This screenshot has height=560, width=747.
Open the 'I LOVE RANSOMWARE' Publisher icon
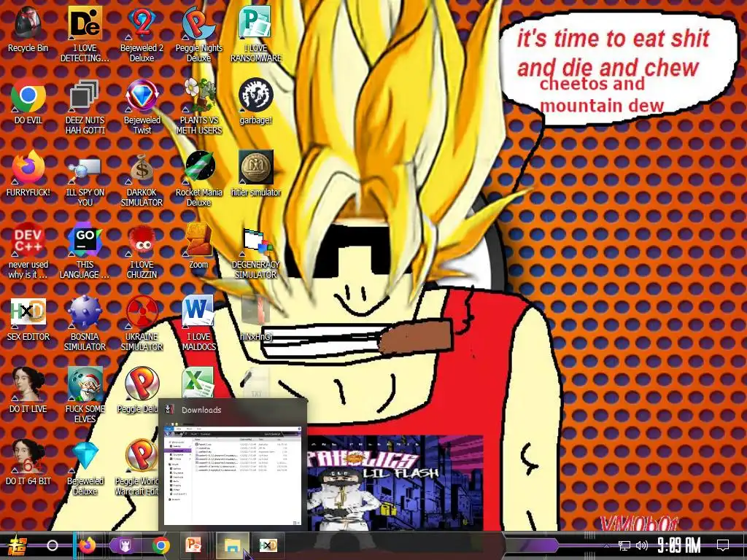tap(256, 34)
